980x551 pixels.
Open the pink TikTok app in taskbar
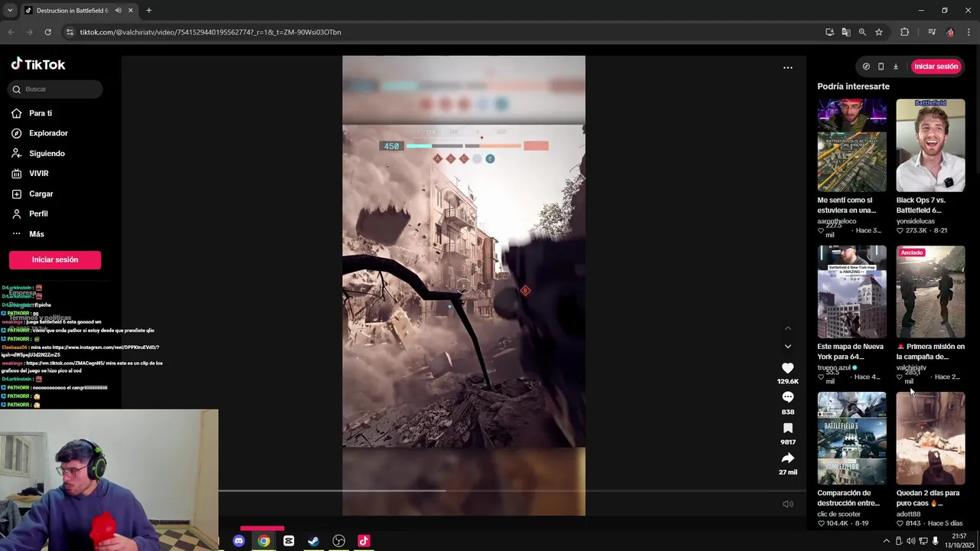coord(364,541)
